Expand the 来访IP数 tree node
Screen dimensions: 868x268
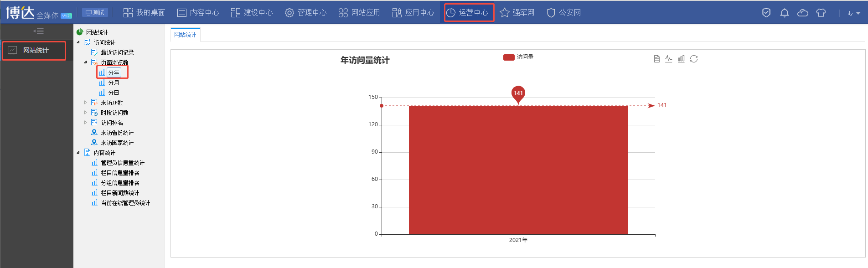point(85,103)
